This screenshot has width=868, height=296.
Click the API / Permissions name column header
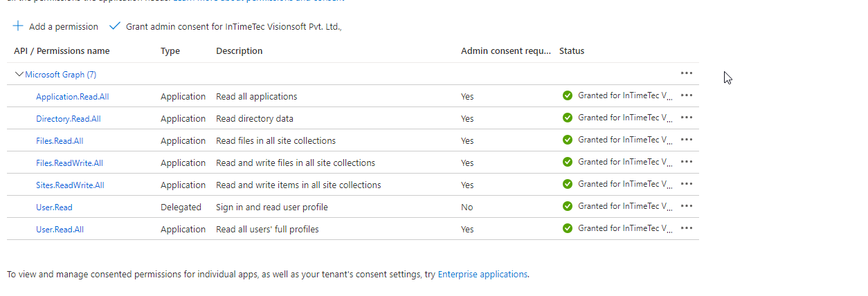point(62,51)
